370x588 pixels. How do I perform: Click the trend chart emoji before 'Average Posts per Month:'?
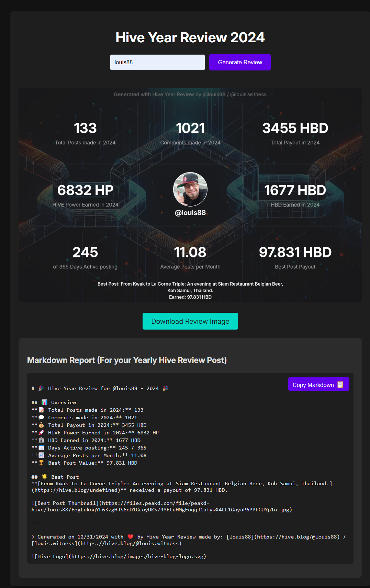coord(42,455)
